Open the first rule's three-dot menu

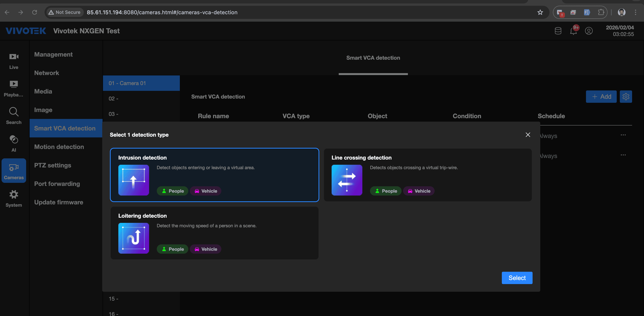[623, 135]
